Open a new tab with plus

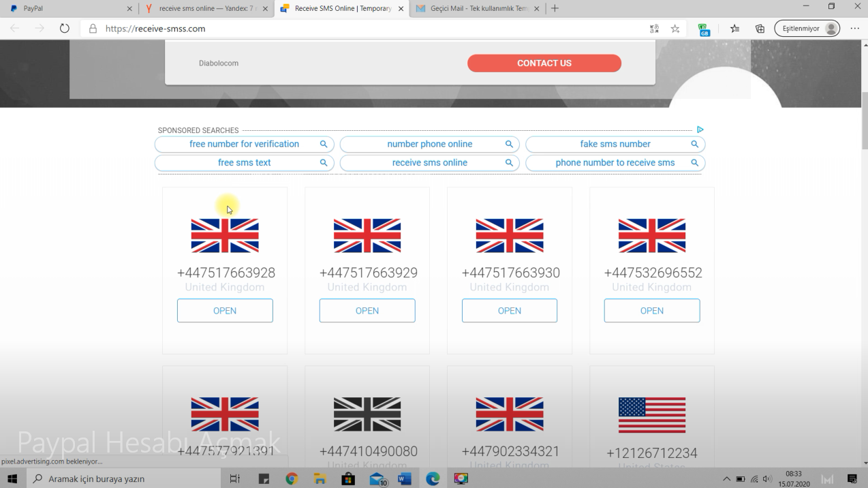click(x=555, y=9)
